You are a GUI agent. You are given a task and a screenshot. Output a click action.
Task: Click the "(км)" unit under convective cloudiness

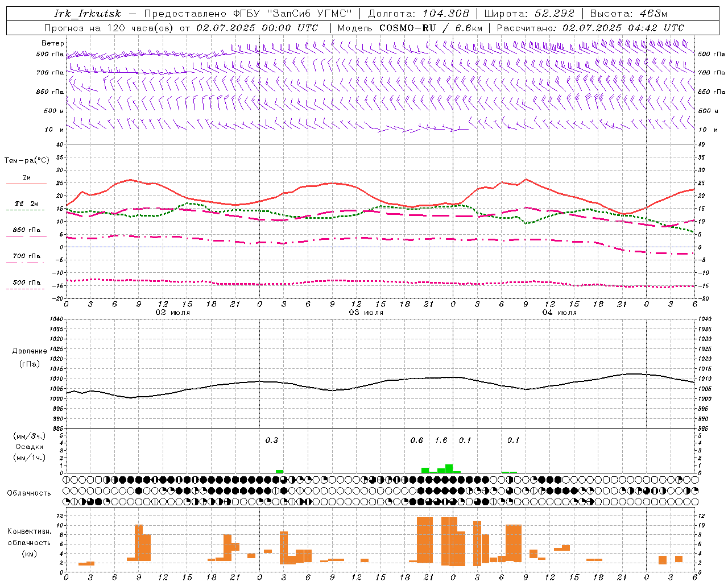tap(29, 554)
